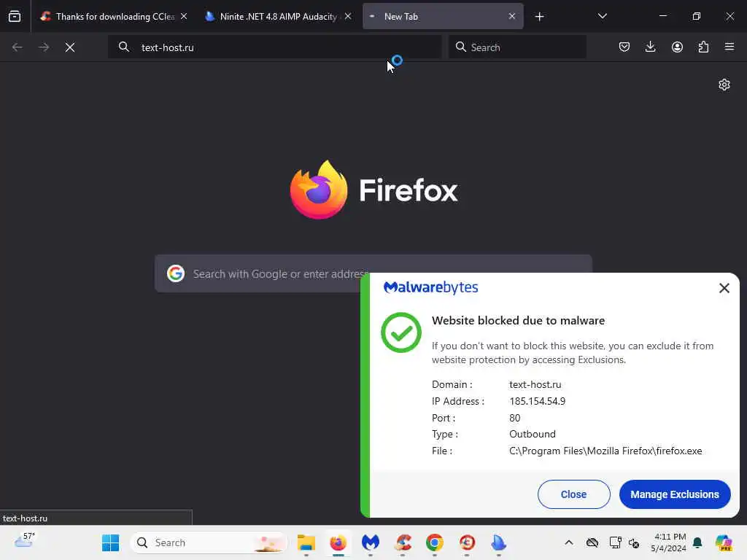Click the Google G icon in search box
The width and height of the screenshot is (747, 560).
coord(176,274)
